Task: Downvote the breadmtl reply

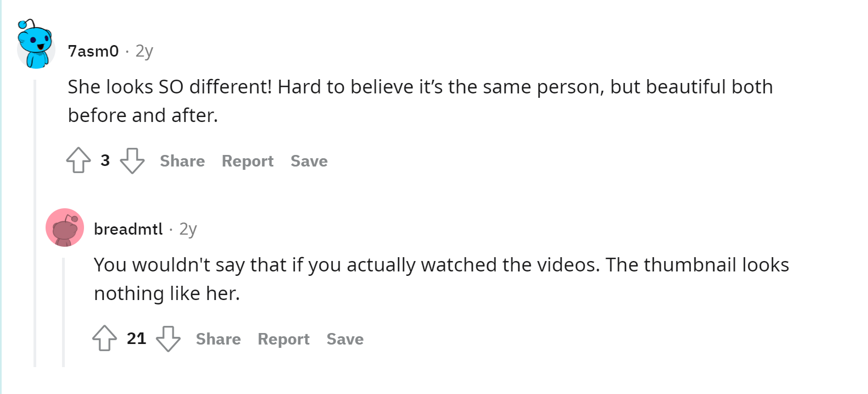Action: point(168,338)
